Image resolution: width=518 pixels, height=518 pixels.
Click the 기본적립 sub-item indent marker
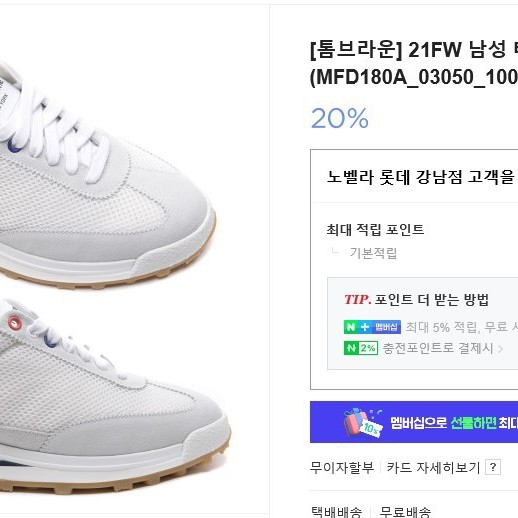pyautogui.click(x=335, y=251)
